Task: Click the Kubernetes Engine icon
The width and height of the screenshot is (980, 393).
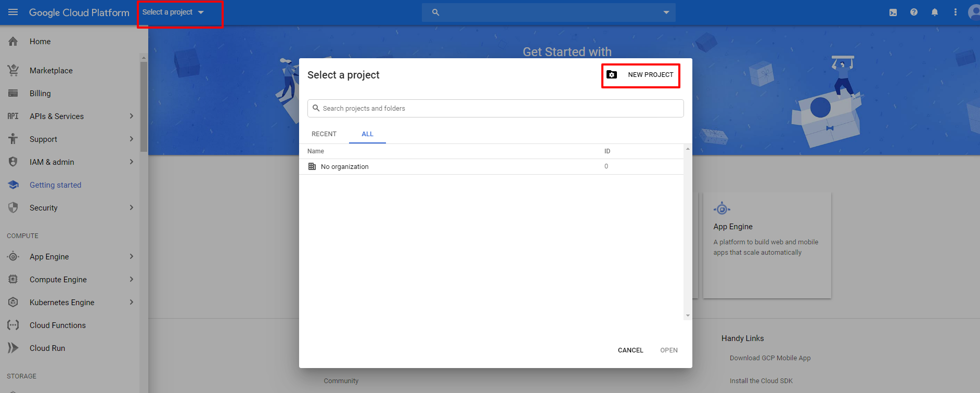Action: coord(13,303)
